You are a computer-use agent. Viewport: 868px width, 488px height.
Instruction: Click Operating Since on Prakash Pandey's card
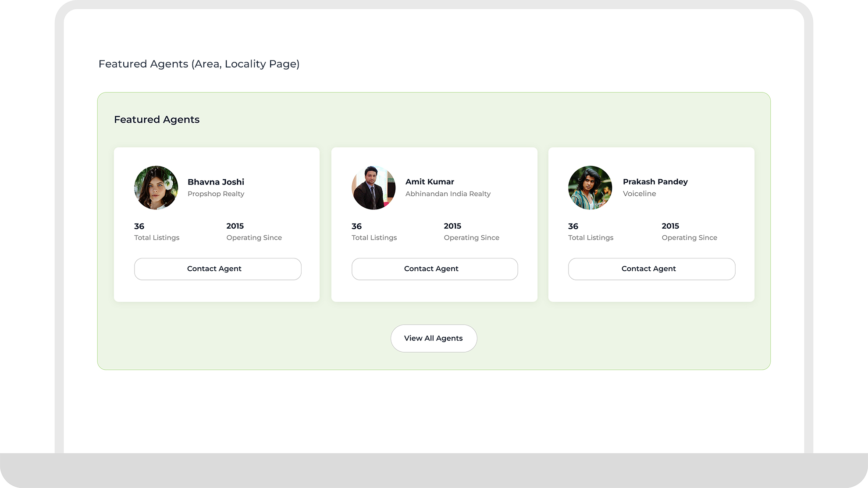(689, 237)
